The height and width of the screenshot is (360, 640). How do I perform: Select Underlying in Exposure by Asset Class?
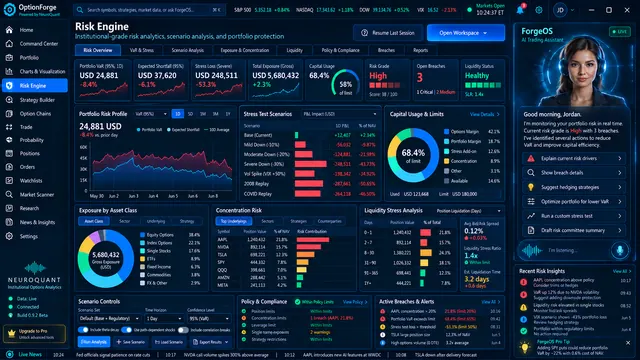(156, 221)
